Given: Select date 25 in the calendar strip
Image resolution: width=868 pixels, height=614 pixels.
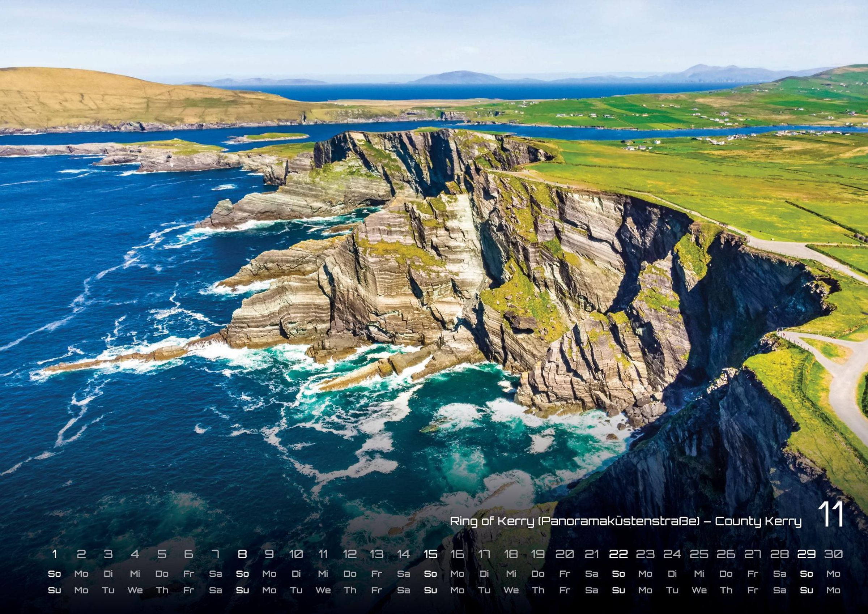Looking at the screenshot, I should pyautogui.click(x=699, y=554).
